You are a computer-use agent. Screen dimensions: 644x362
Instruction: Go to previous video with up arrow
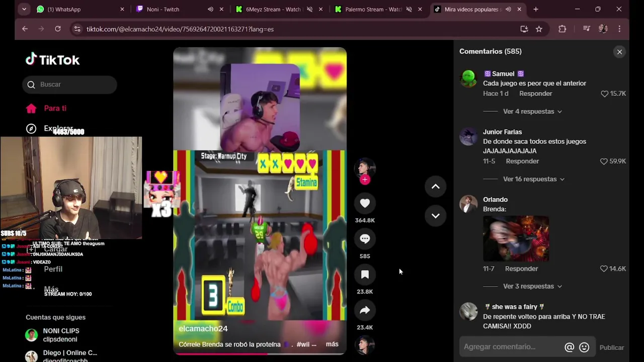[435, 187]
